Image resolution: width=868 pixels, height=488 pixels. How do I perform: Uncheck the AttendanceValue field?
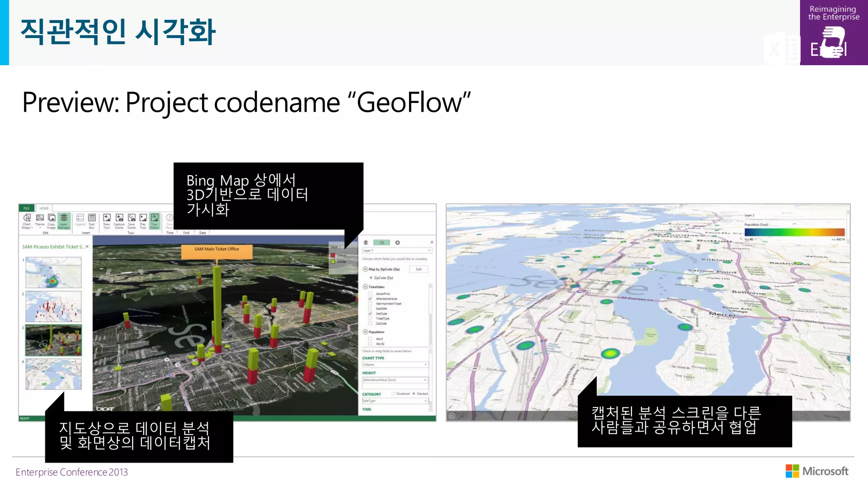click(370, 299)
